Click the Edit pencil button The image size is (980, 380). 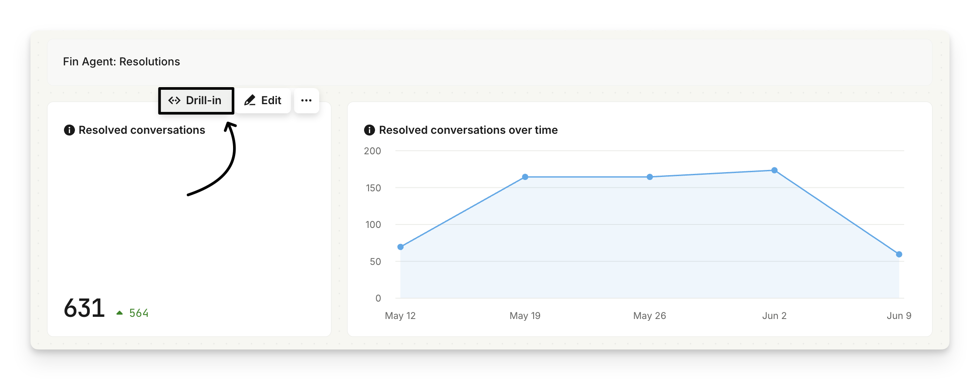[x=263, y=101]
